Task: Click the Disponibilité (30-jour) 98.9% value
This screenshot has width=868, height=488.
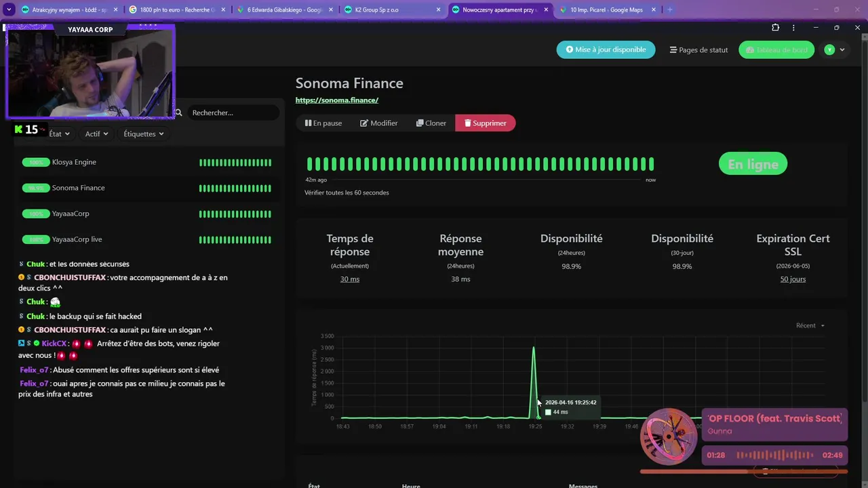Action: (x=682, y=266)
